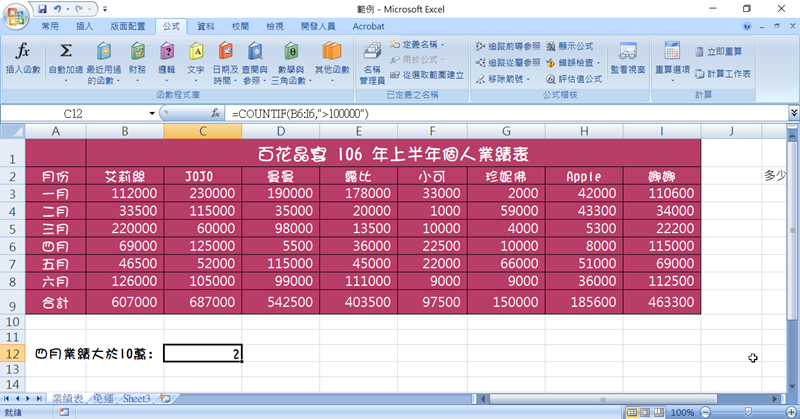Open Define Name dropdown arrow
Image resolution: width=800 pixels, height=419 pixels.
pos(443,45)
